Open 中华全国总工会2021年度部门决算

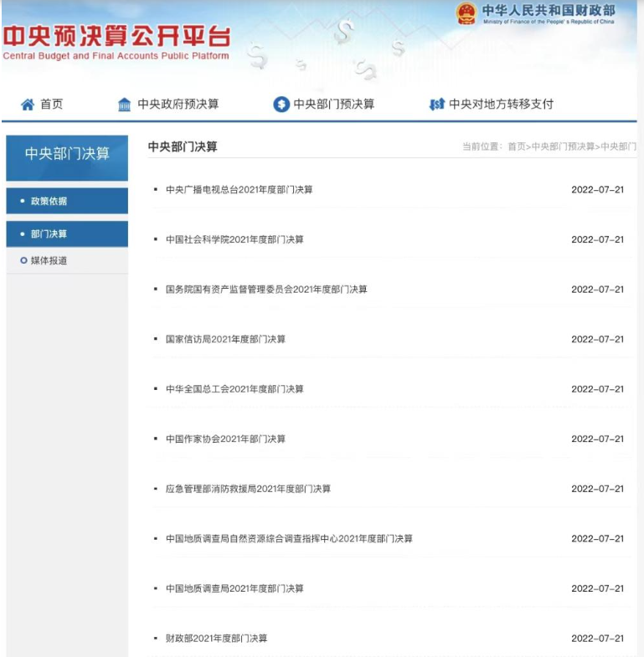(234, 389)
